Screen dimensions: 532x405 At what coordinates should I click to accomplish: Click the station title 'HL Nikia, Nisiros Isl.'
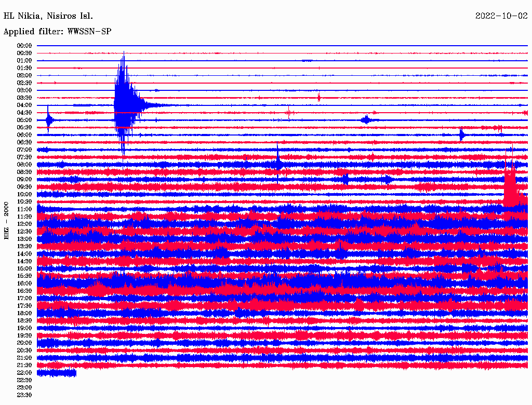48,16
